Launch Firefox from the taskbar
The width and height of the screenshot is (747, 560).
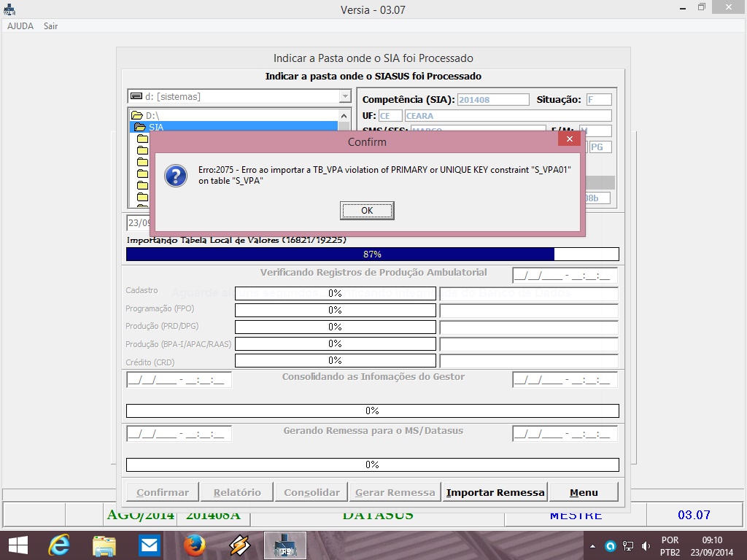tap(194, 545)
